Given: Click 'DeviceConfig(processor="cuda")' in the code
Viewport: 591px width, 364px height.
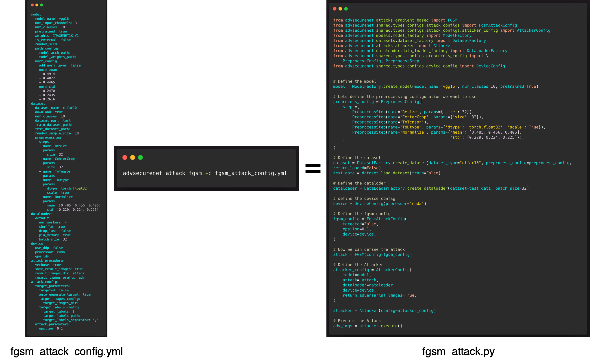Looking at the screenshot, I should (x=390, y=204).
